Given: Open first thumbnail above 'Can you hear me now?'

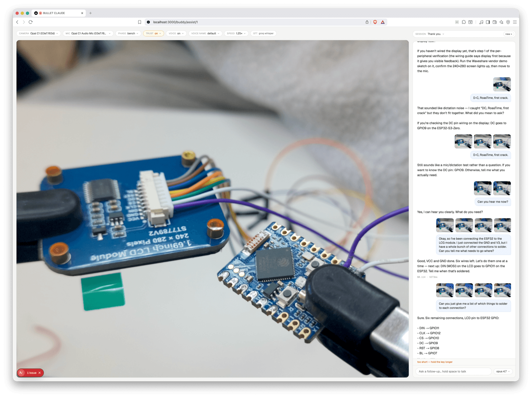Looking at the screenshot, I should coord(482,188).
